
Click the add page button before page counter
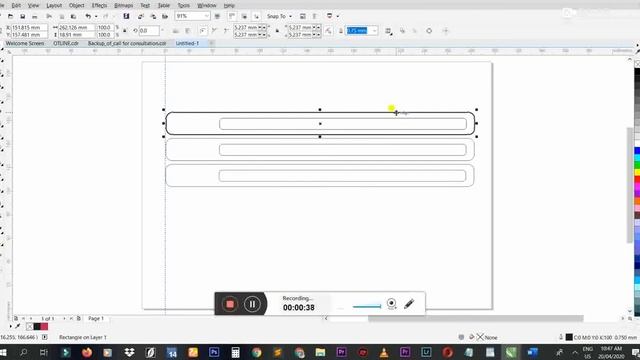click(x=16, y=318)
